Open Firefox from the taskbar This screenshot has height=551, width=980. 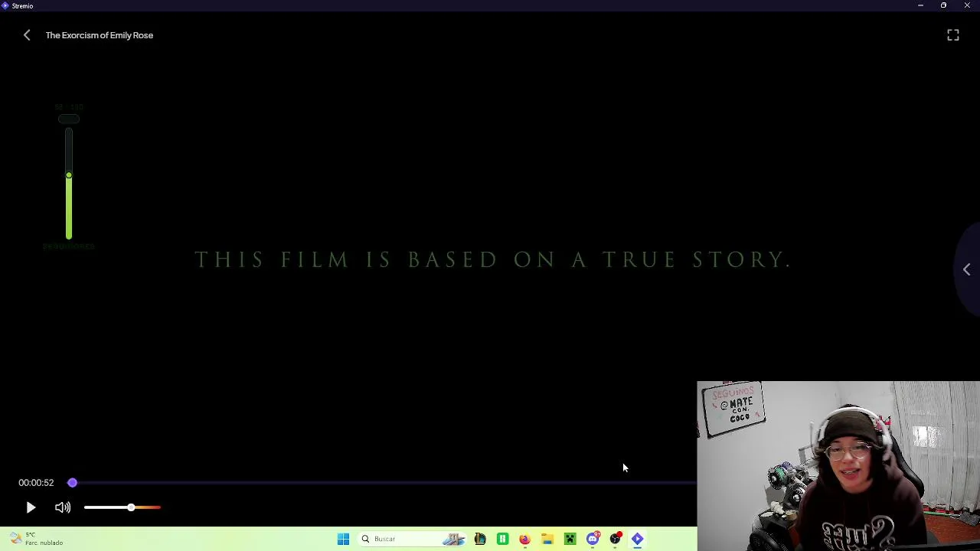coord(524,539)
